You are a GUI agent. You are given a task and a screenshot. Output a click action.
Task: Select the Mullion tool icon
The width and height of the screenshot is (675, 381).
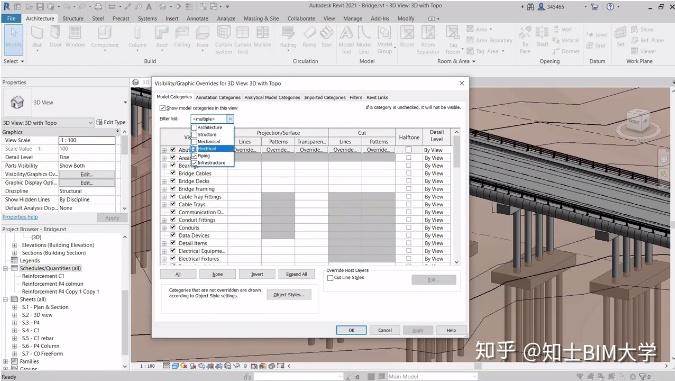262,33
